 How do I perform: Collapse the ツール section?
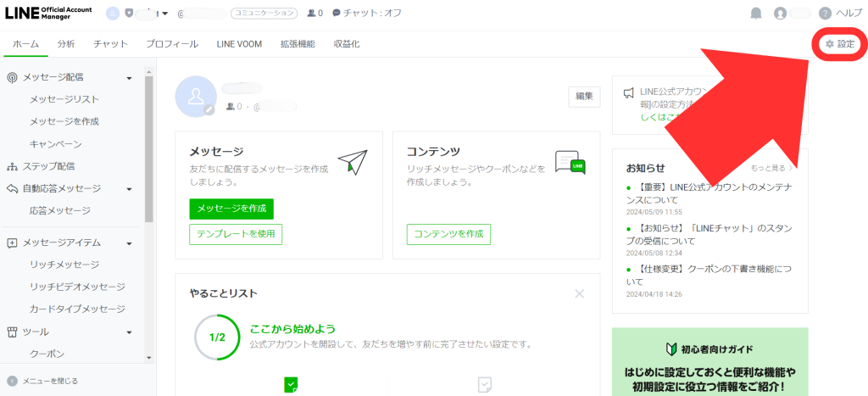click(129, 332)
